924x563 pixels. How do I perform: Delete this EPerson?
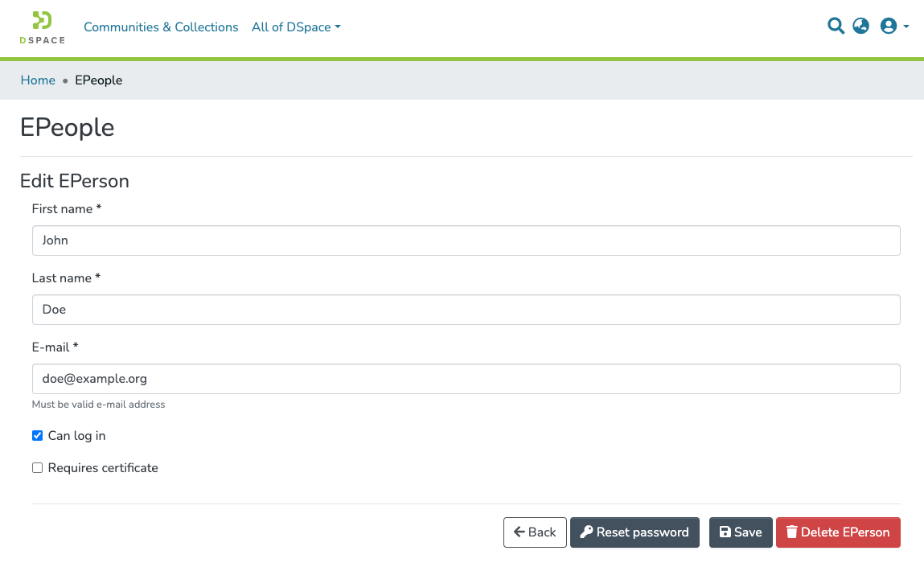click(x=838, y=532)
